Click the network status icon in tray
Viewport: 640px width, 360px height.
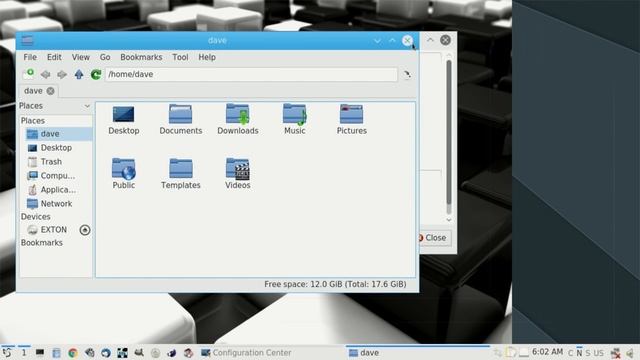coord(616,353)
